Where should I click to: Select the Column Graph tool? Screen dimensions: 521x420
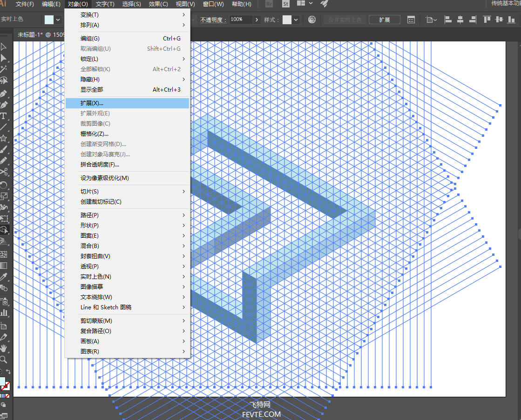[4, 313]
